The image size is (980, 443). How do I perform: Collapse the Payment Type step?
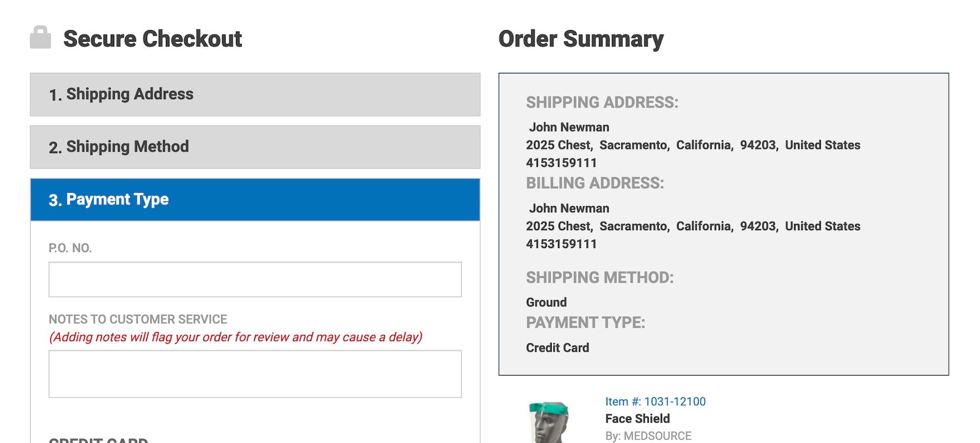[254, 199]
